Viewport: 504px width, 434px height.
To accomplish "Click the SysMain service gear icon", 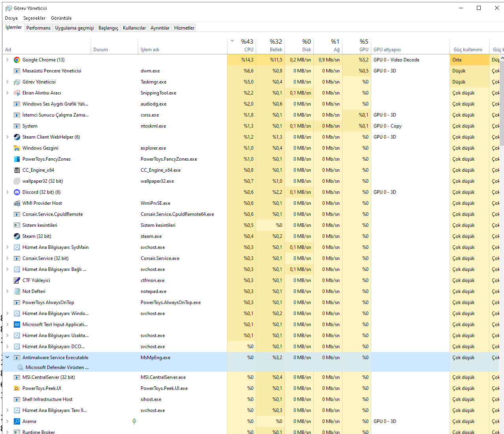I will (x=17, y=247).
